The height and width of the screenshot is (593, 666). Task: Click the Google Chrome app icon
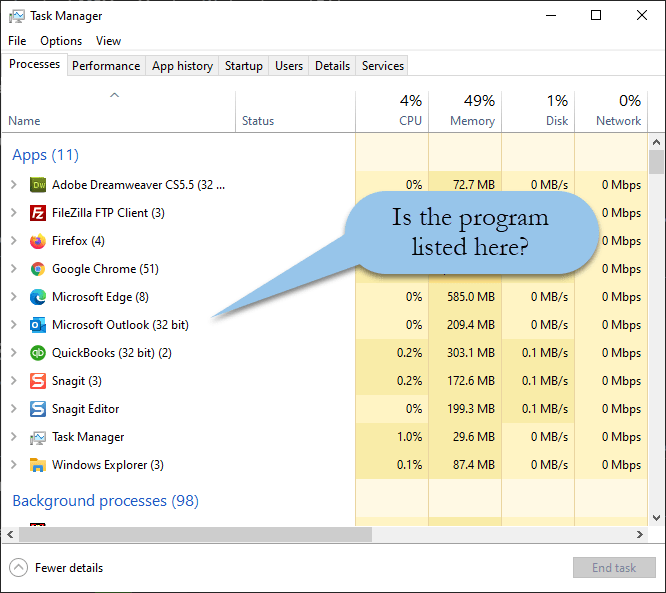pos(38,269)
